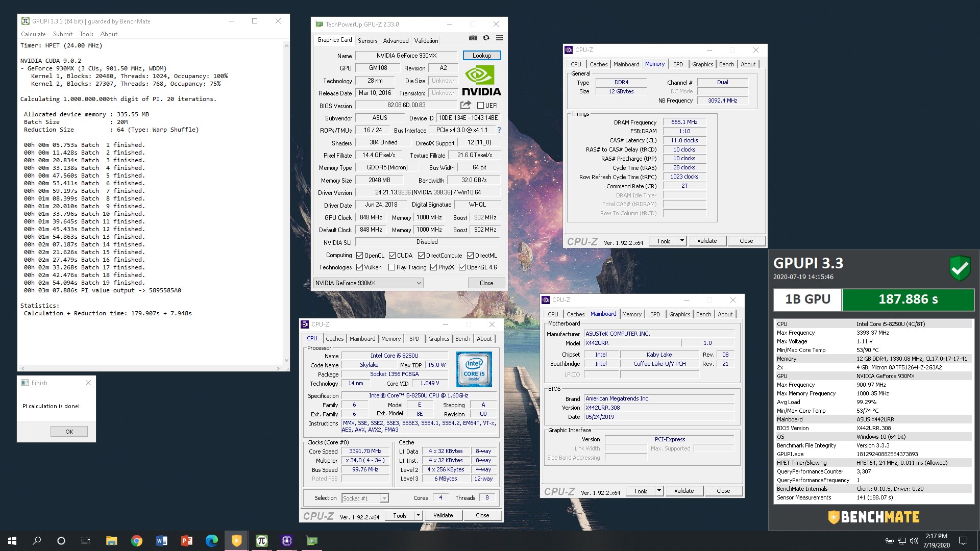Open the GPU-Z hamburger menu icon

click(499, 38)
